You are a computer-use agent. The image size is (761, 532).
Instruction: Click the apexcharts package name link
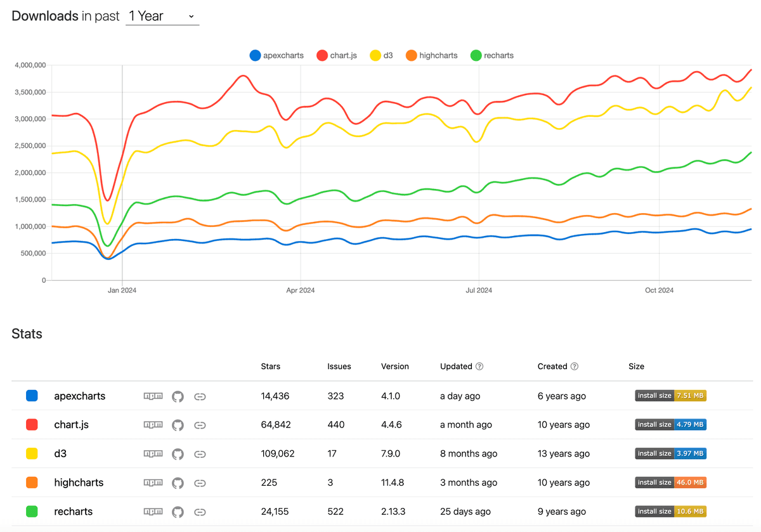(79, 396)
